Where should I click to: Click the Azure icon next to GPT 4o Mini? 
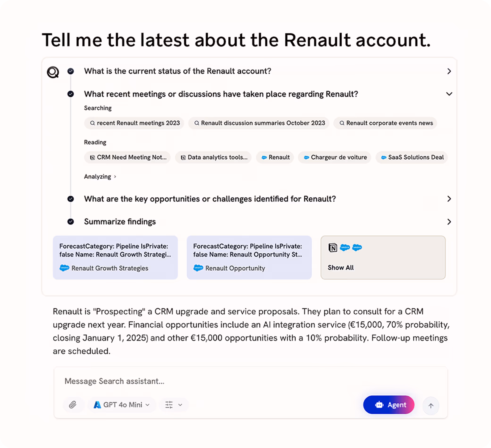(x=97, y=404)
